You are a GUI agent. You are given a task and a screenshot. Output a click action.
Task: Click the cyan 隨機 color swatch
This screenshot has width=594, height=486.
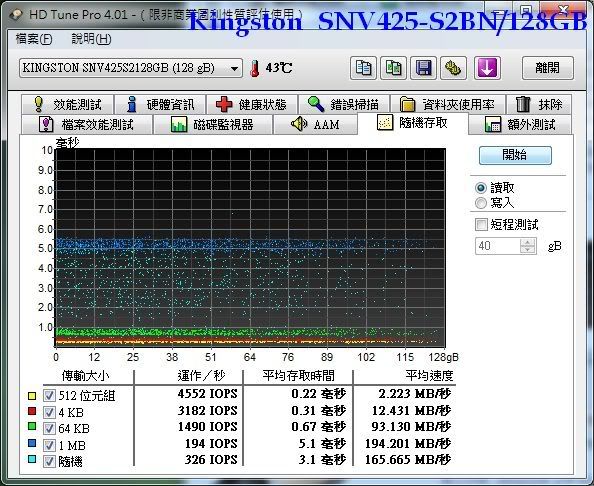pyautogui.click(x=32, y=459)
